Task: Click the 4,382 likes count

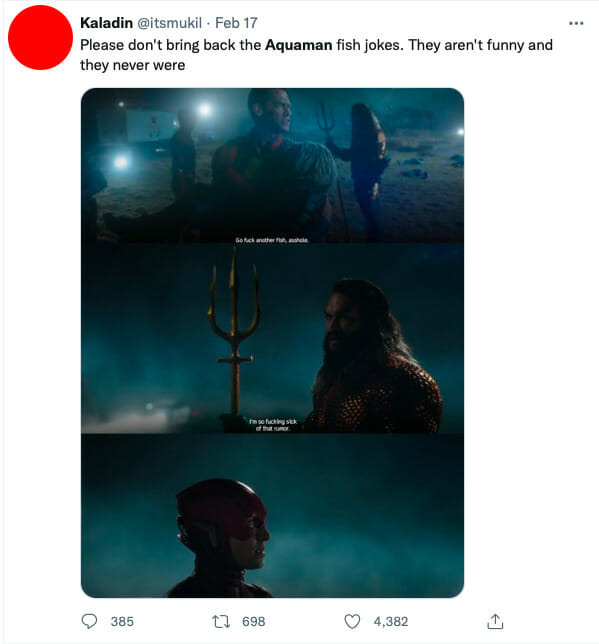Action: (391, 621)
